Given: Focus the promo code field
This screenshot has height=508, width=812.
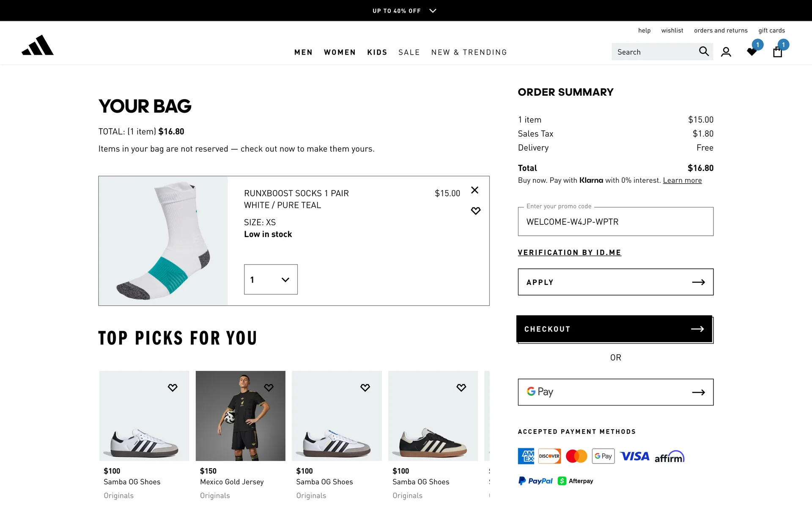Looking at the screenshot, I should [615, 222].
